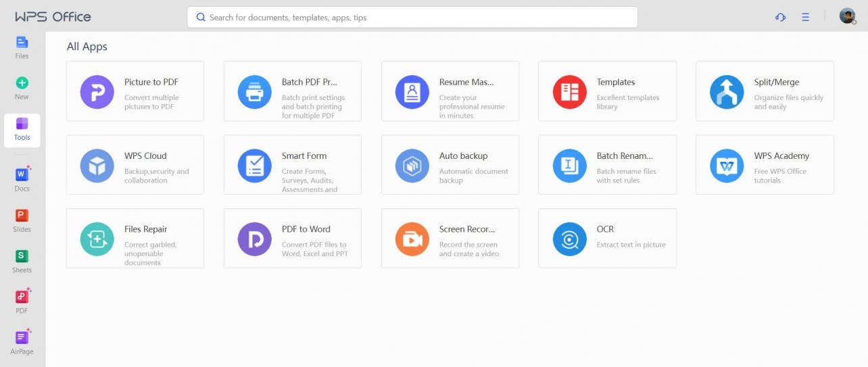868x367 pixels.
Task: Launch the Batch PDF Print printer icon
Action: click(255, 92)
